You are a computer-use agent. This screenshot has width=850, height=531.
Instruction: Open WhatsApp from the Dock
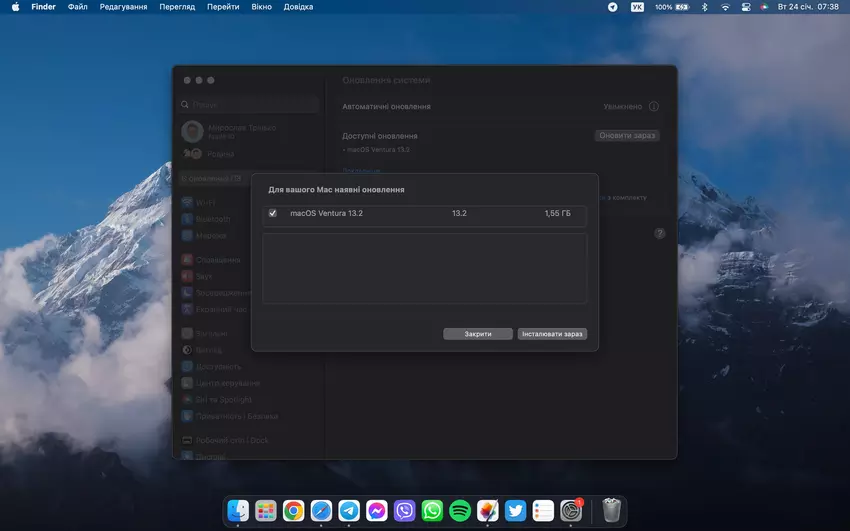coord(432,511)
